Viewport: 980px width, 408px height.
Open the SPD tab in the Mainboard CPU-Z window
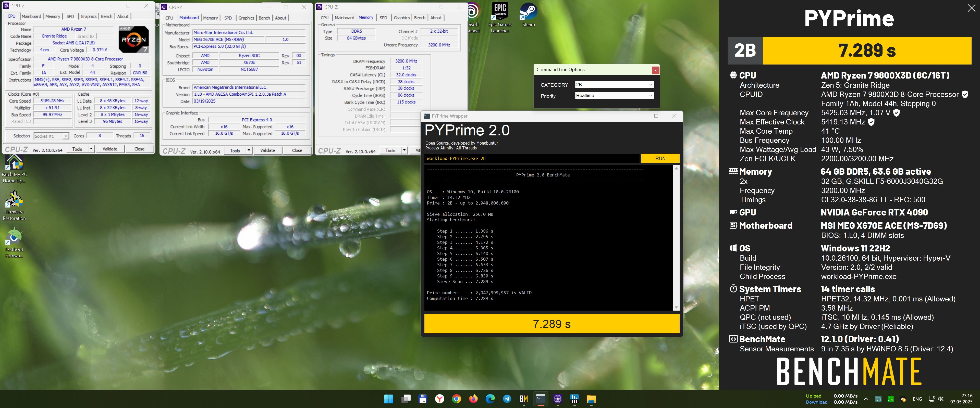click(228, 18)
